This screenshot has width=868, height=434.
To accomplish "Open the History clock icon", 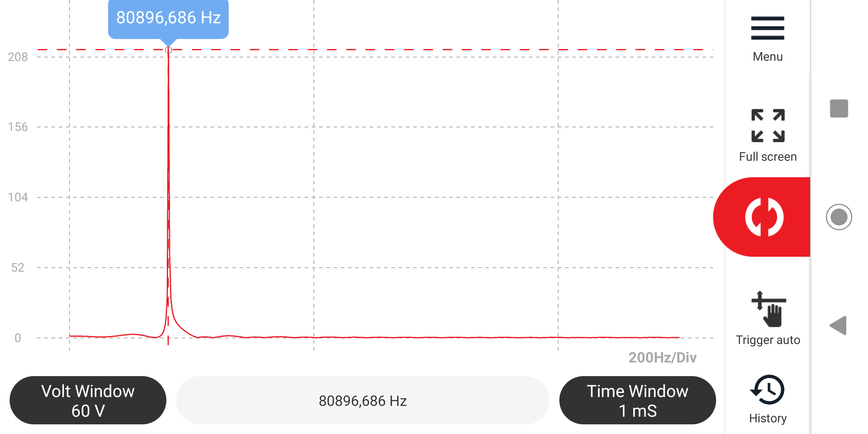I will pyautogui.click(x=768, y=390).
